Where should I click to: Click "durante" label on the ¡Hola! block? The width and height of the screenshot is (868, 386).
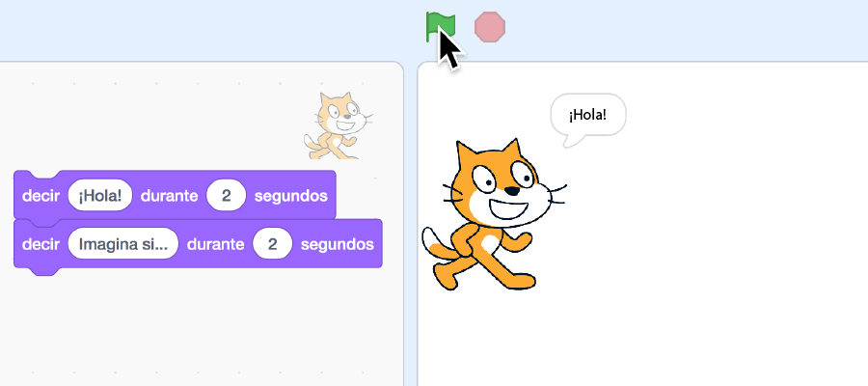169,196
